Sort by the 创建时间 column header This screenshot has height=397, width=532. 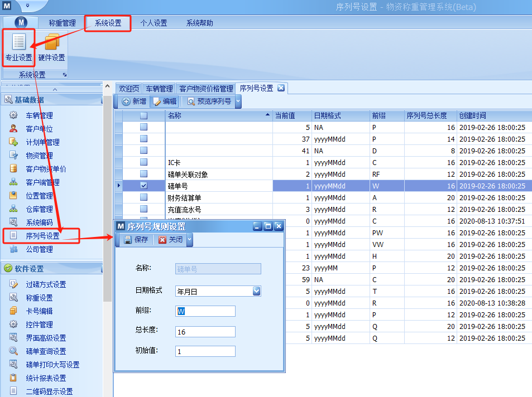(495, 115)
